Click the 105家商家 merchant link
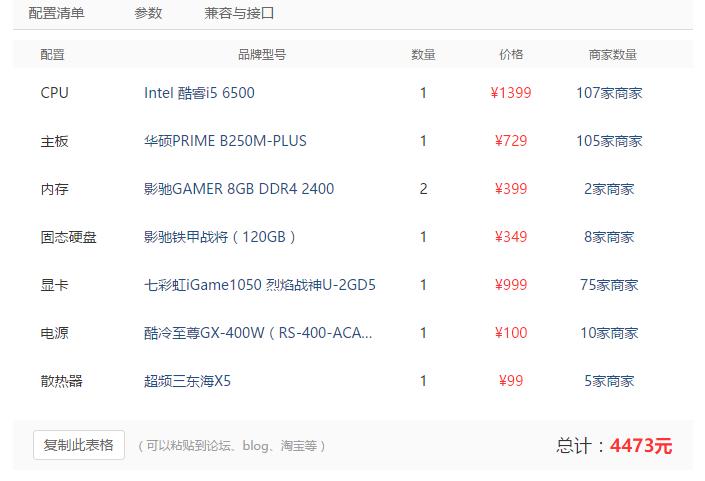Viewport: 705px width, 481px height. click(609, 141)
